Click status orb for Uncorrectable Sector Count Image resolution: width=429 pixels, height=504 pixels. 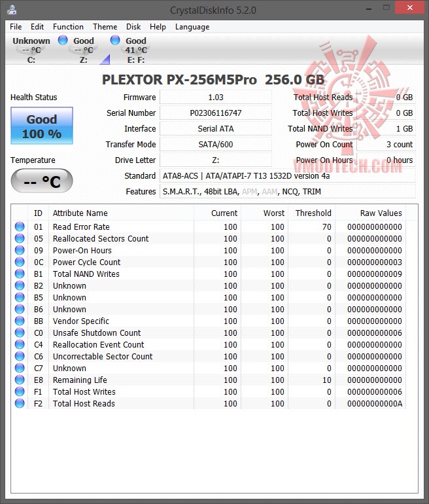[20, 356]
